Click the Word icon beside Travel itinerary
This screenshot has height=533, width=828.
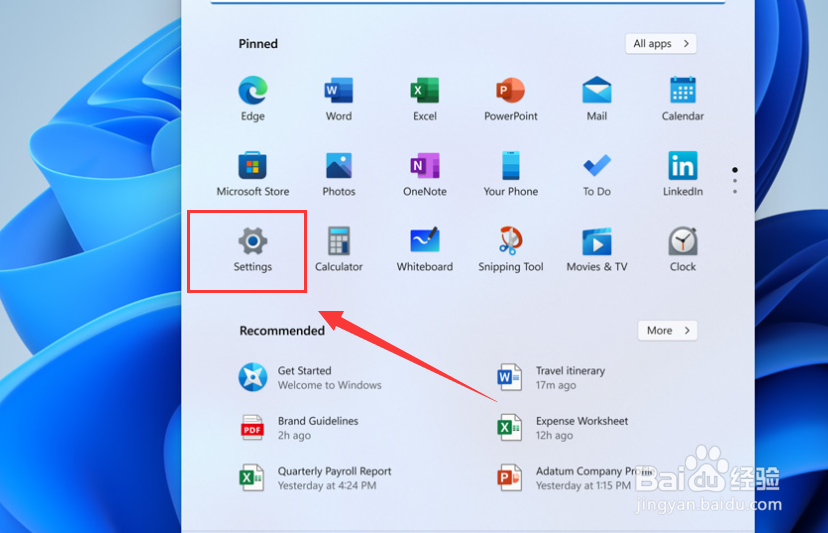coord(509,377)
